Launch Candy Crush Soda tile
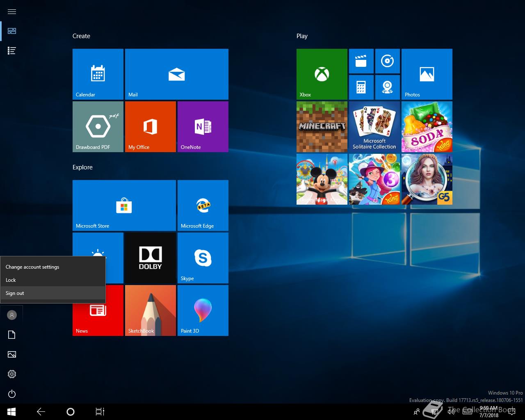This screenshot has height=420, width=525. [427, 127]
